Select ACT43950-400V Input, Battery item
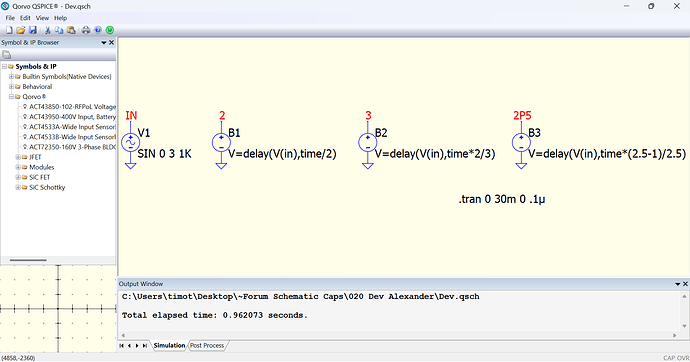Viewport: 690px width, 362px height. pos(73,117)
